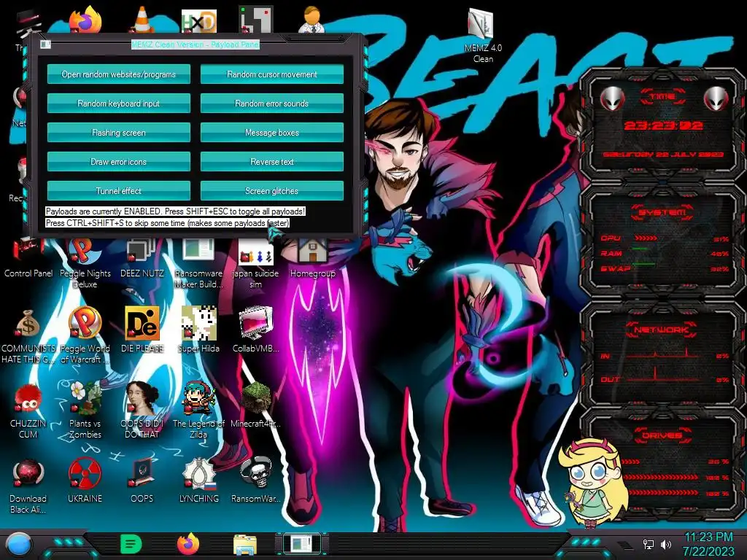This screenshot has height=560, width=747.
Task: Click the SYSTEM gadget header
Action: point(662,212)
